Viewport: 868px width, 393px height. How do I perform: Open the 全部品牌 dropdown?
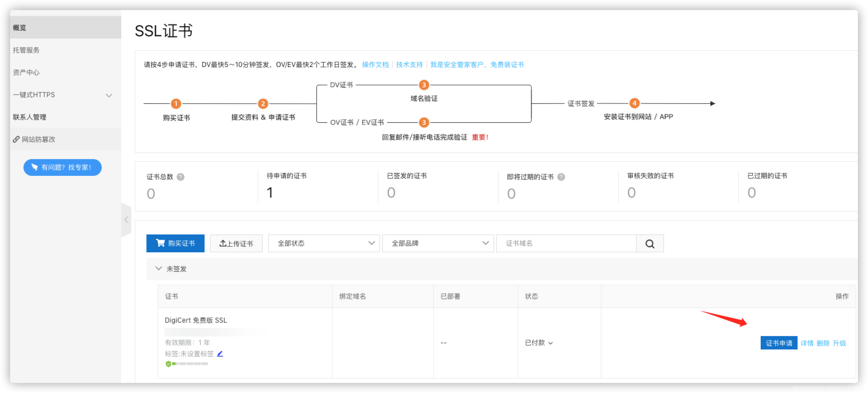438,244
